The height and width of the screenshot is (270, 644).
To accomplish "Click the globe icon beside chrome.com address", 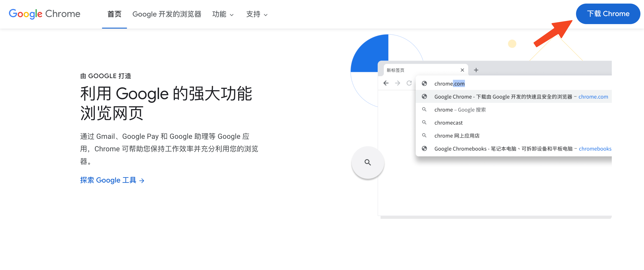I will click(x=424, y=83).
